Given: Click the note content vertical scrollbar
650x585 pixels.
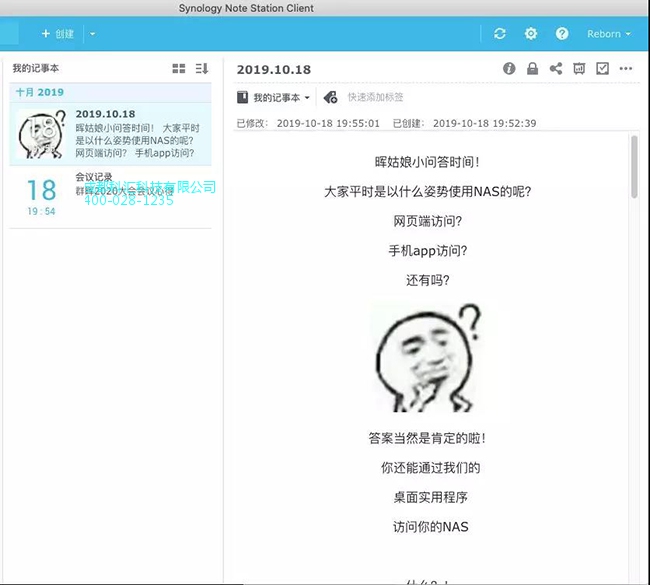Looking at the screenshot, I should pos(634,167).
